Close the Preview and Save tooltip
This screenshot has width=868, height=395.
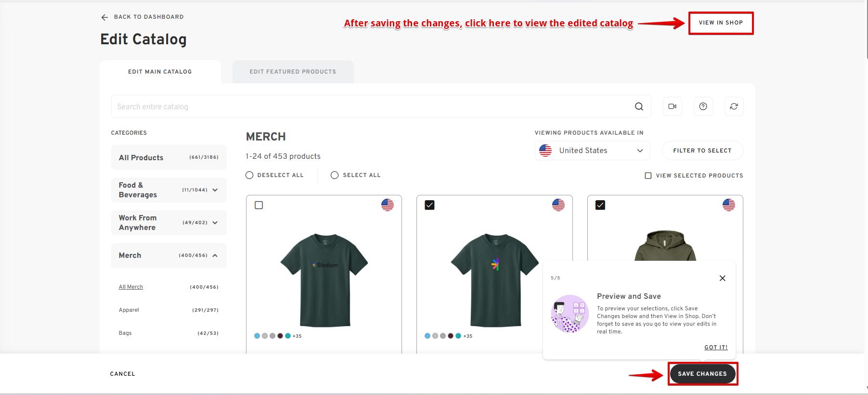pos(722,278)
